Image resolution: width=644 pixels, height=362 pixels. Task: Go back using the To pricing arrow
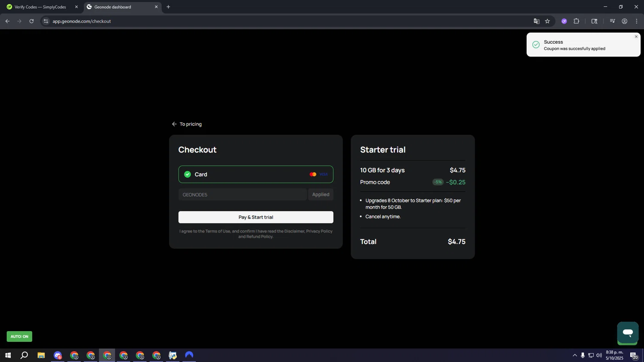187,124
